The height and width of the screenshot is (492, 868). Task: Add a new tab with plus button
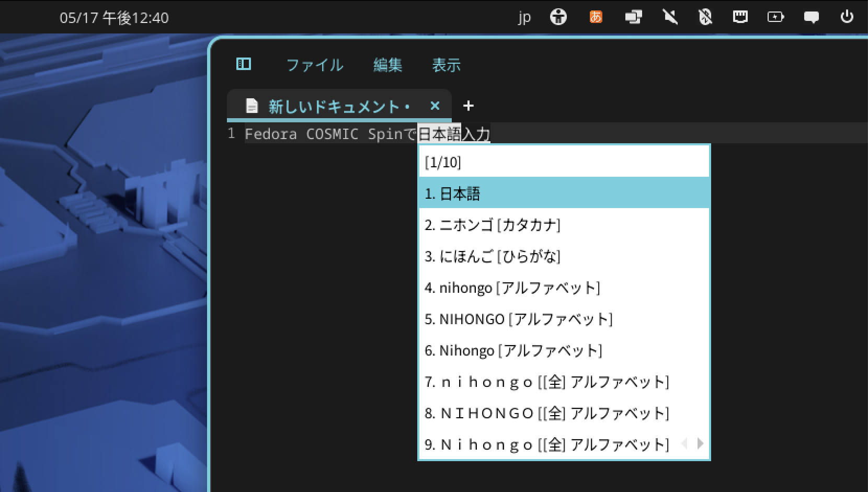tap(468, 106)
